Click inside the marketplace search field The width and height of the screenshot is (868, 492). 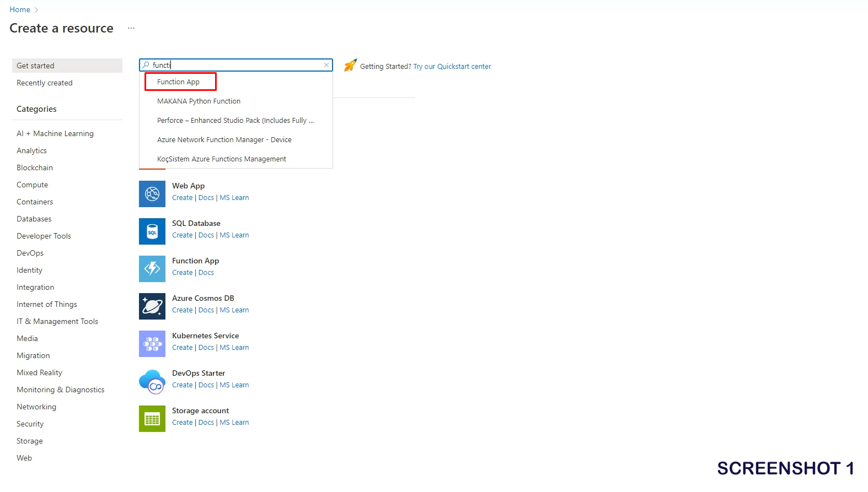point(237,65)
